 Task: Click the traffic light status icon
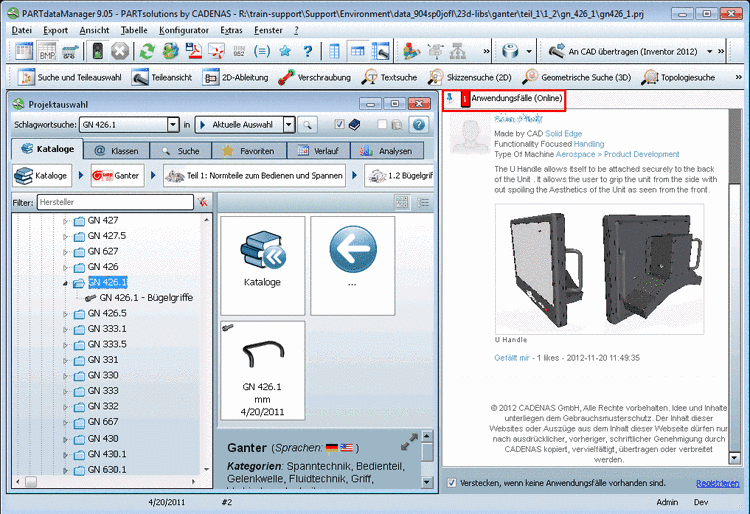(x=98, y=51)
